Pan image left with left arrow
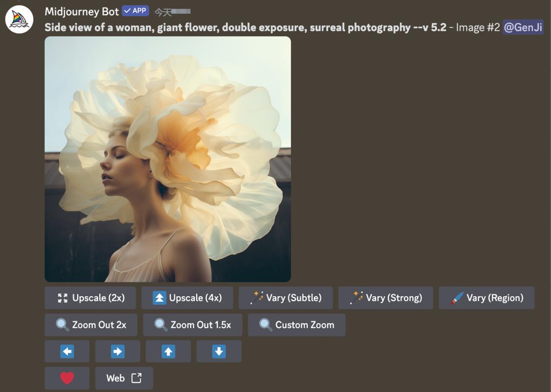This screenshot has width=551, height=392. click(67, 351)
